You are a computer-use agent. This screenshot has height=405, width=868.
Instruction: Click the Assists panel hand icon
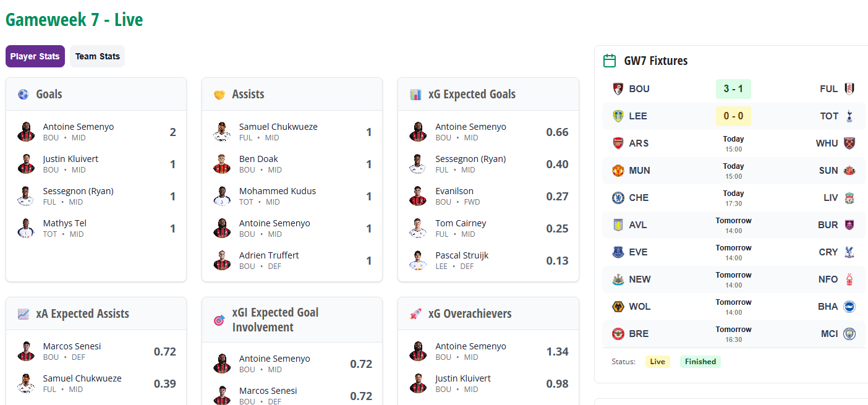(x=218, y=94)
